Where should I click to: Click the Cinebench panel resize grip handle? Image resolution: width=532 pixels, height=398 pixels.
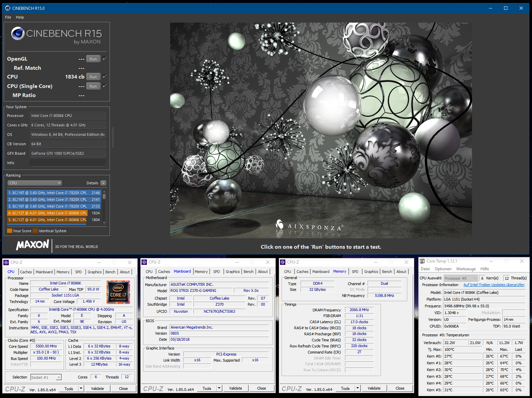tap(113, 137)
